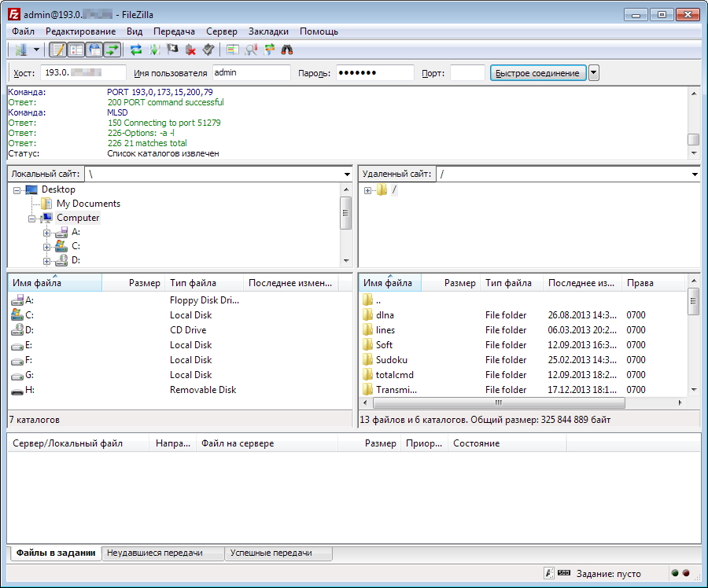
Task: Cancel the current operation
Action: pyautogui.click(x=172, y=50)
